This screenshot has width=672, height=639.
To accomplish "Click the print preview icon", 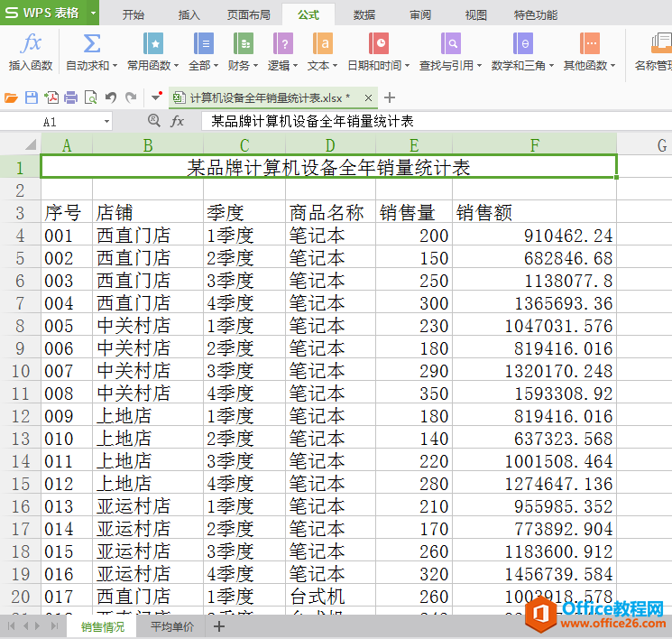I will (90, 97).
